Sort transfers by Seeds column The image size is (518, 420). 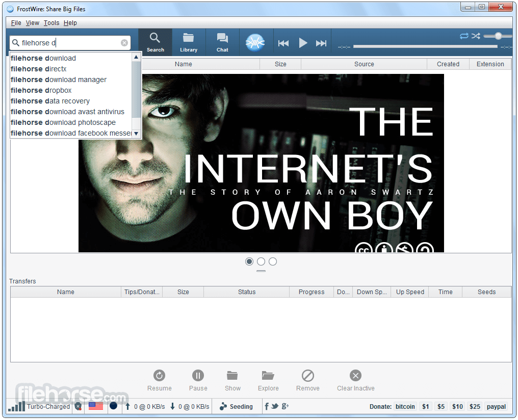click(486, 292)
